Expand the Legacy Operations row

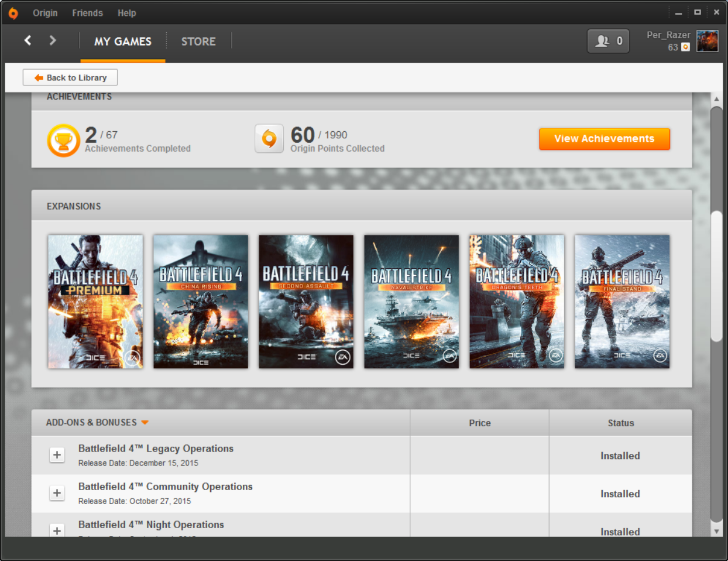[57, 455]
